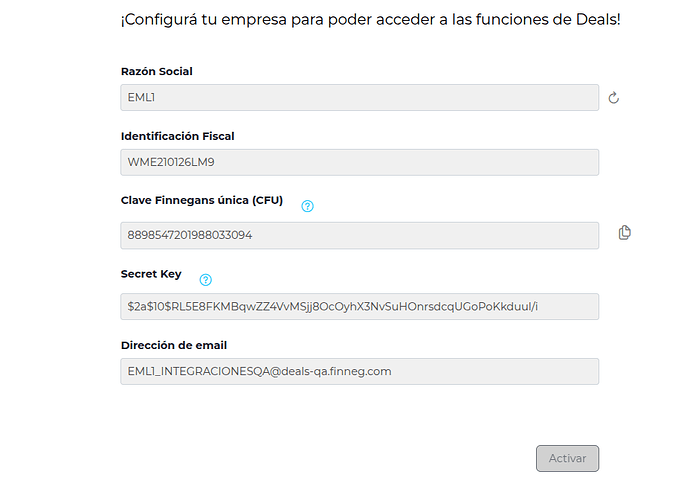
Task: Focus the Dirección de email input field
Action: [358, 371]
